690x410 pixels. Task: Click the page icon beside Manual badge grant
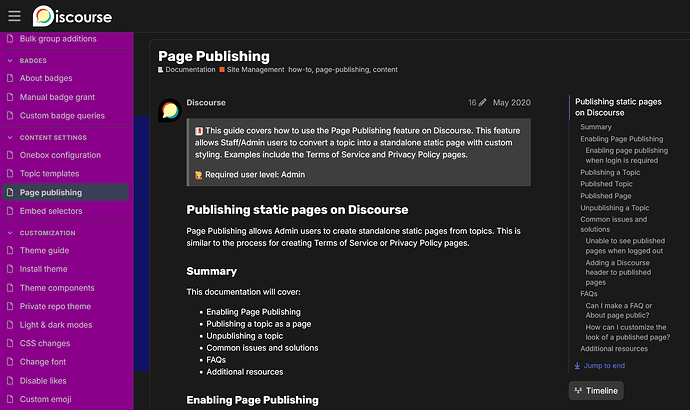coord(10,97)
